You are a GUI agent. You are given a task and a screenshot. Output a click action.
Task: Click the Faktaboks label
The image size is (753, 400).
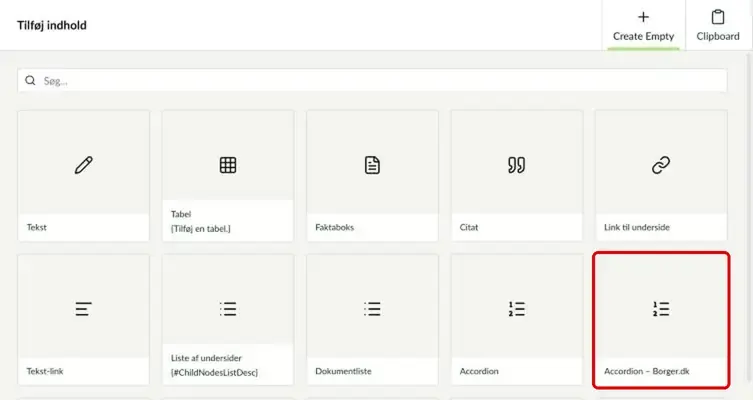[335, 227]
